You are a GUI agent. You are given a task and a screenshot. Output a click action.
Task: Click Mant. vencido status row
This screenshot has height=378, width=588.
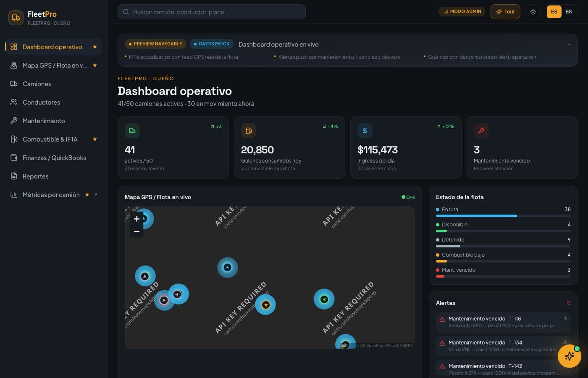pos(503,272)
